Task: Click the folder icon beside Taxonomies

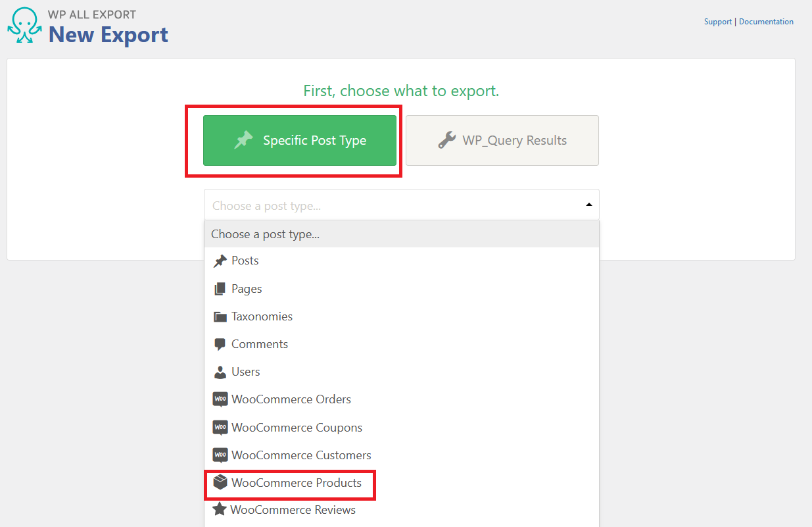Action: [x=220, y=316]
